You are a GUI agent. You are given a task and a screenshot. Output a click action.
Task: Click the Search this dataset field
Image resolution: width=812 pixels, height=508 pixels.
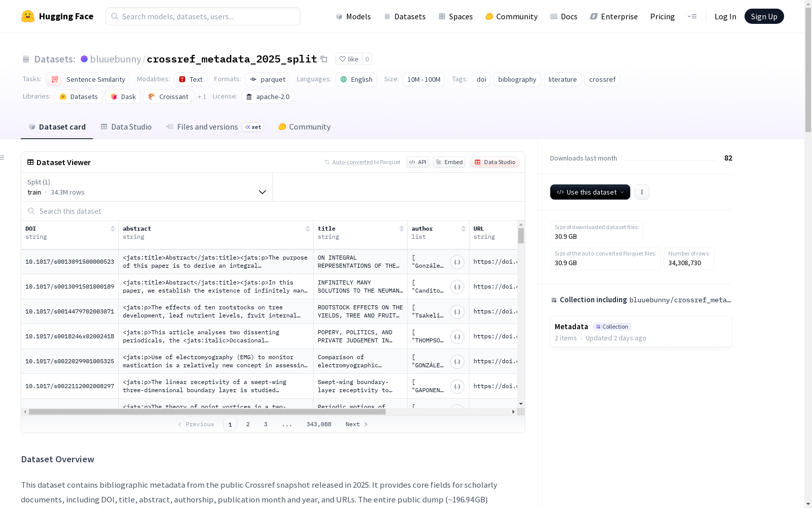tap(273, 211)
